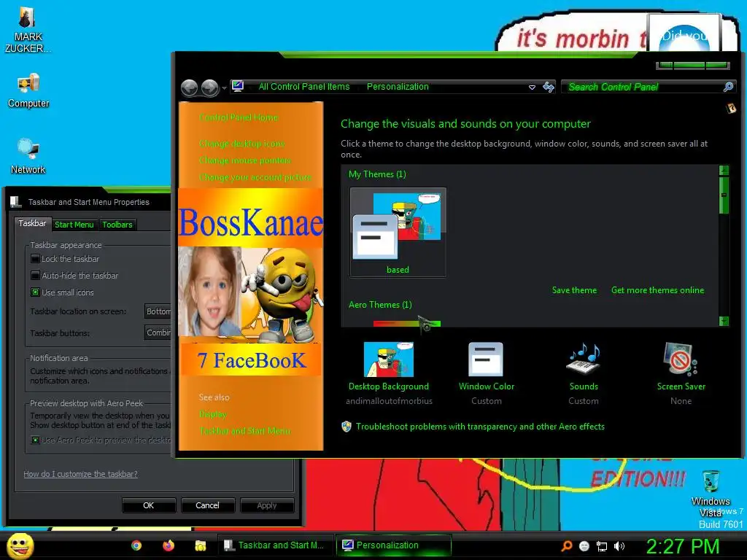
Task: Expand the address bar history dropdown
Action: (532, 87)
